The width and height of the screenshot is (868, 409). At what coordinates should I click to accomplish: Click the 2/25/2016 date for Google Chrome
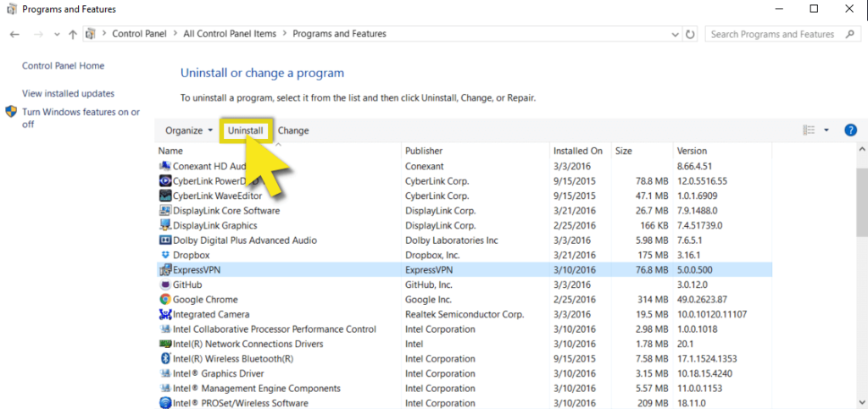[x=575, y=300]
